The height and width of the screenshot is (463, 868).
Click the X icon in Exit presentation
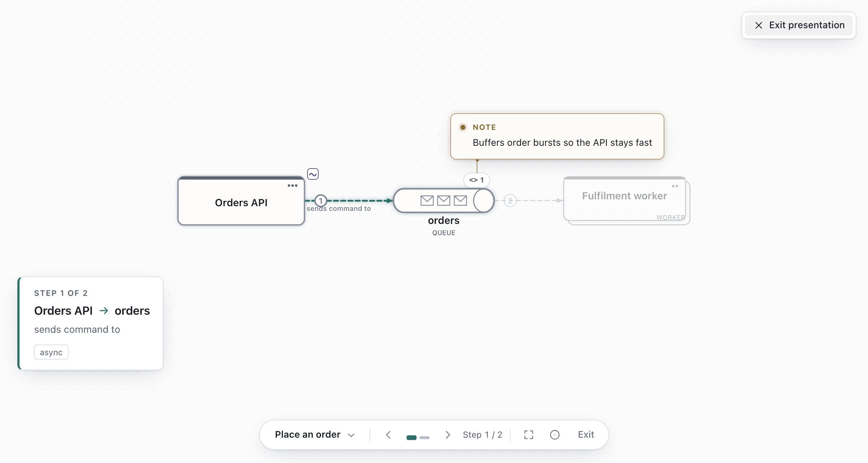759,25
